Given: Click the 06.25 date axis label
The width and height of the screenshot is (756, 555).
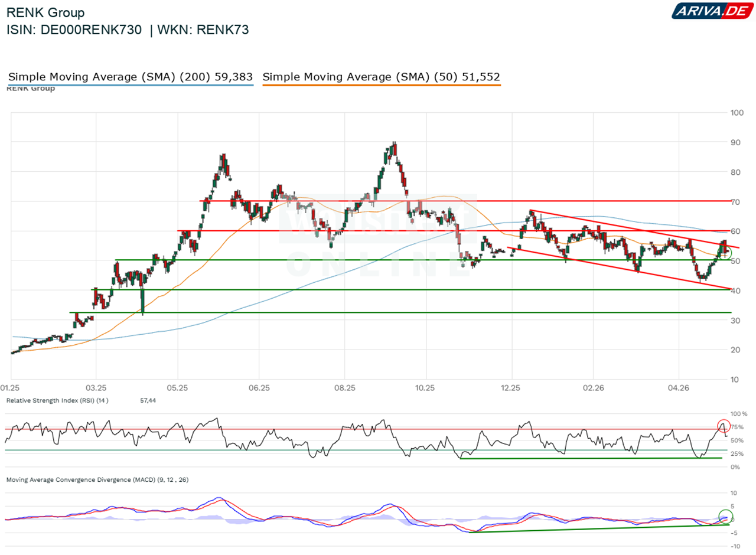Looking at the screenshot, I should 259,388.
